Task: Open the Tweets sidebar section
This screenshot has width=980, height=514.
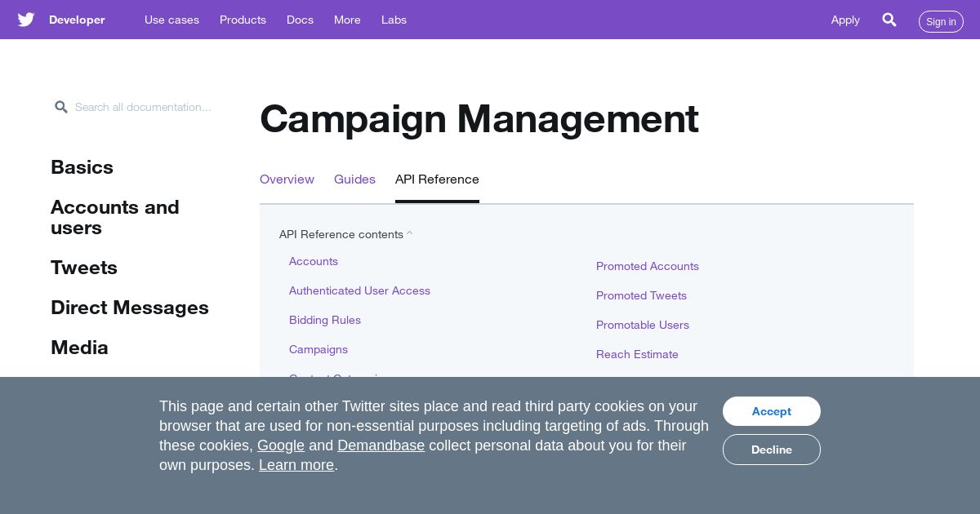Action: coord(84,268)
